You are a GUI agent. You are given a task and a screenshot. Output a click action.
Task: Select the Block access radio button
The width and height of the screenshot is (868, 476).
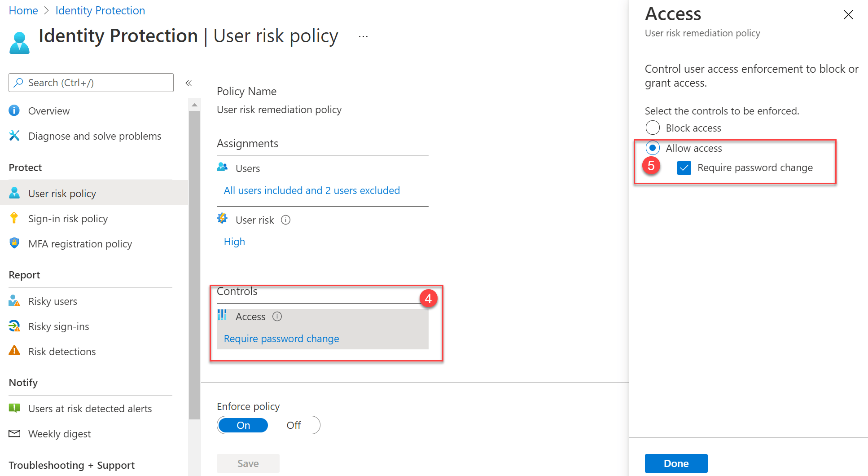(653, 128)
